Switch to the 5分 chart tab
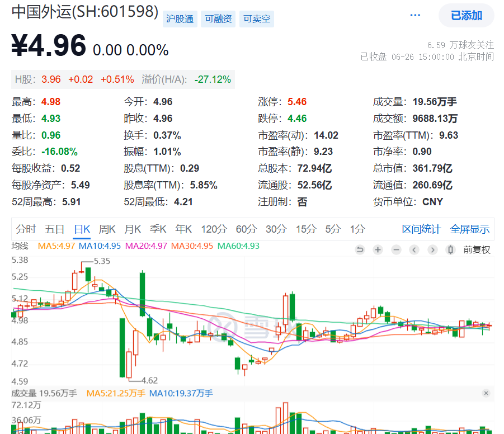Viewport: 504px width, 434px height. click(x=333, y=229)
